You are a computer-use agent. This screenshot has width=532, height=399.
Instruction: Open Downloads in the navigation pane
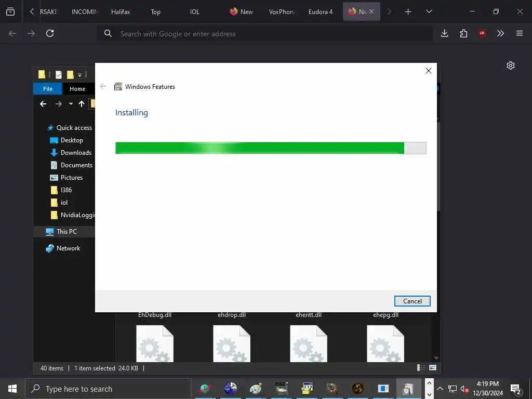76,153
